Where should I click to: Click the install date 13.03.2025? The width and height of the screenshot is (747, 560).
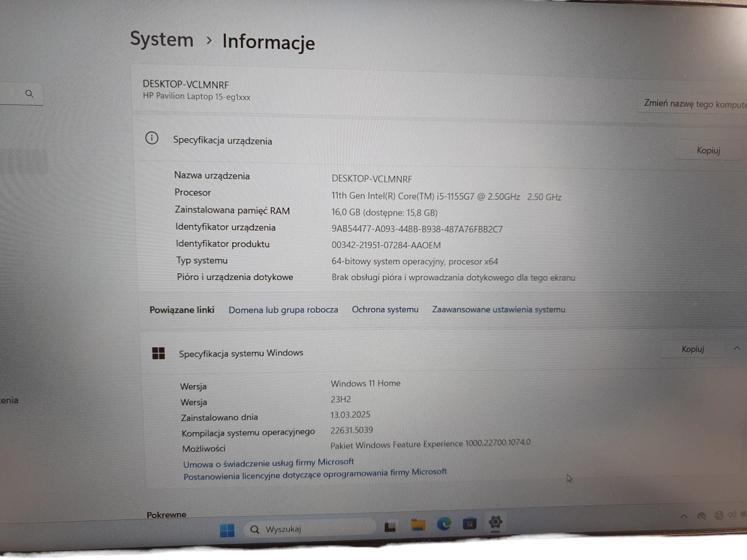350,415
